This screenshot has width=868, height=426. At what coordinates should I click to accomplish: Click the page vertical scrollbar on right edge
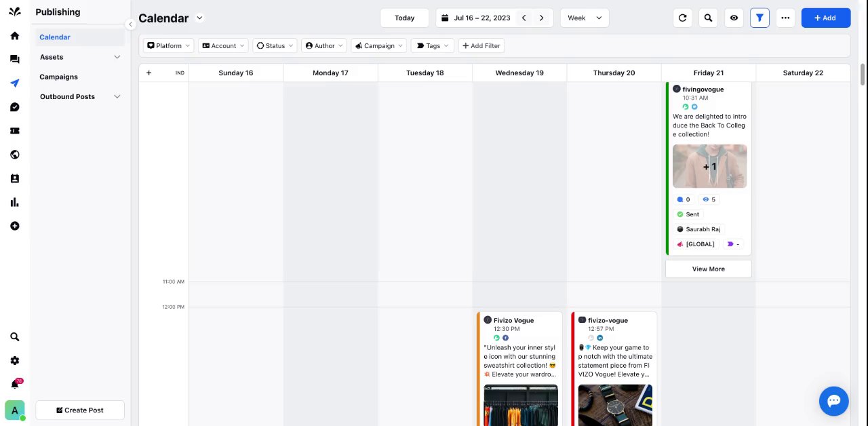[x=863, y=75]
